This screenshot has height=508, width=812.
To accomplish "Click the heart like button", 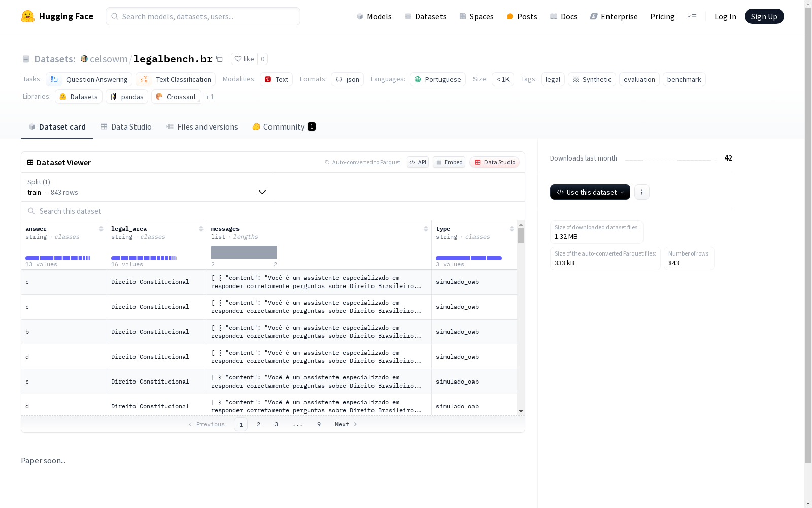I will coord(244,59).
